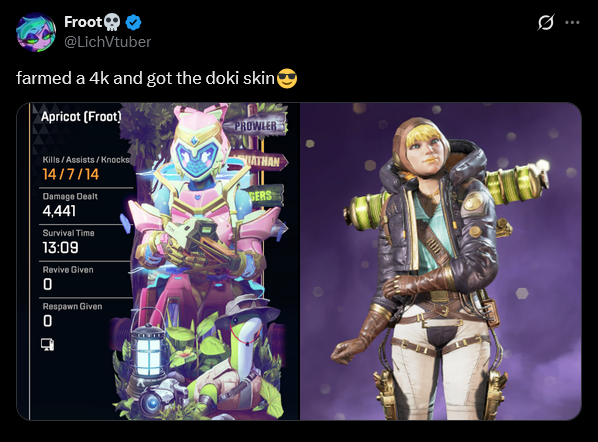Select the tweet text about the doki skin
Viewport: 598px width, 442px height.
pyautogui.click(x=145, y=78)
